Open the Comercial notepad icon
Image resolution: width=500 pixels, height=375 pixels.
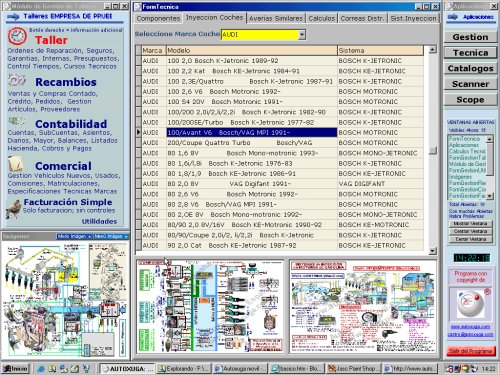pyautogui.click(x=16, y=164)
